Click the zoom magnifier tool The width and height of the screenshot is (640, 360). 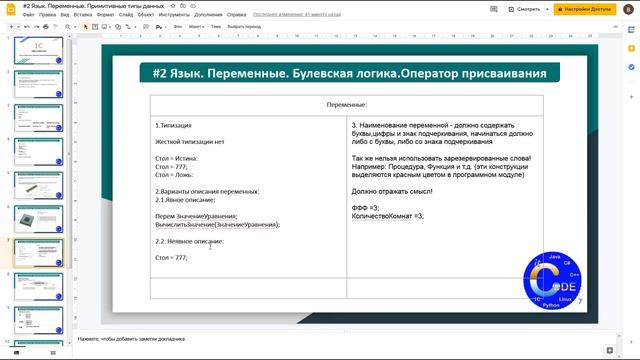[68, 27]
